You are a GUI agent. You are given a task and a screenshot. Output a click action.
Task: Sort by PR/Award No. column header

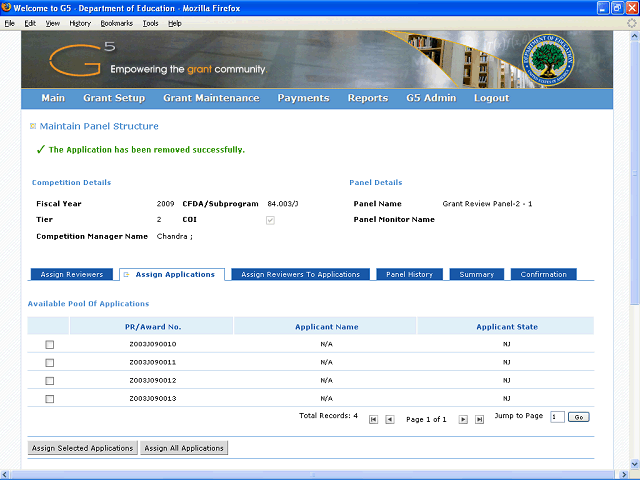tap(153, 327)
